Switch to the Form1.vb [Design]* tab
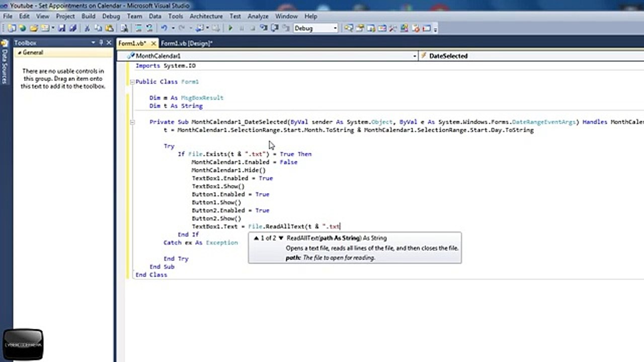This screenshot has height=362, width=644. (187, 43)
